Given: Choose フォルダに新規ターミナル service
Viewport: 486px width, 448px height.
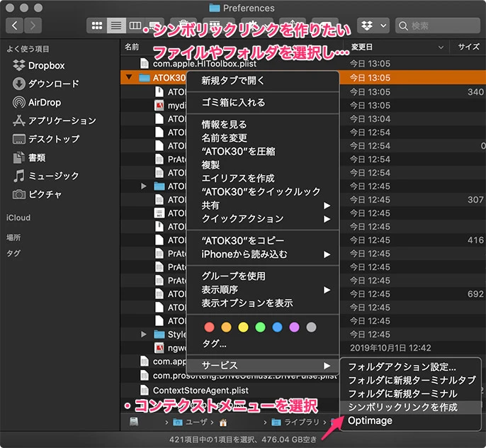Looking at the screenshot, I should point(410,394).
